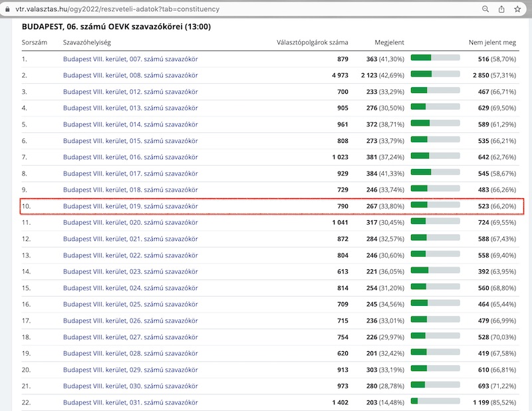532x411 pixels.
Task: Open Budapest VIII. kerület, 007. számú szavazókör link
Action: click(130, 59)
